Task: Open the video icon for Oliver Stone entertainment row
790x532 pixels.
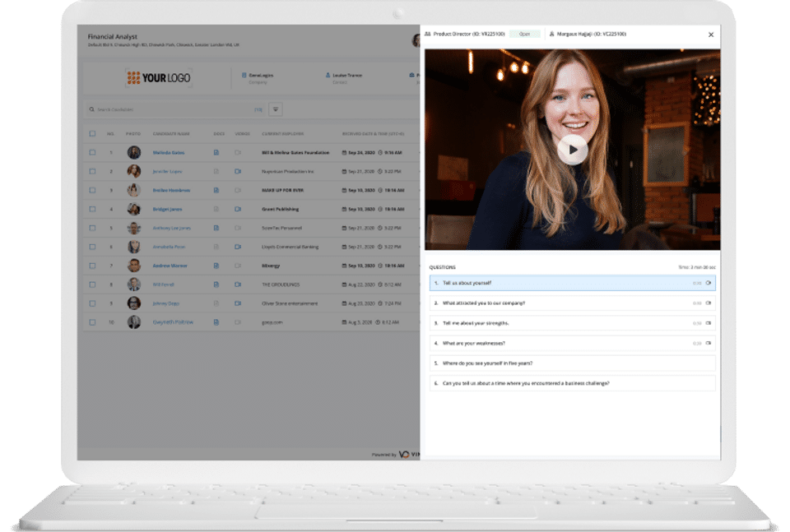Action: click(x=238, y=303)
